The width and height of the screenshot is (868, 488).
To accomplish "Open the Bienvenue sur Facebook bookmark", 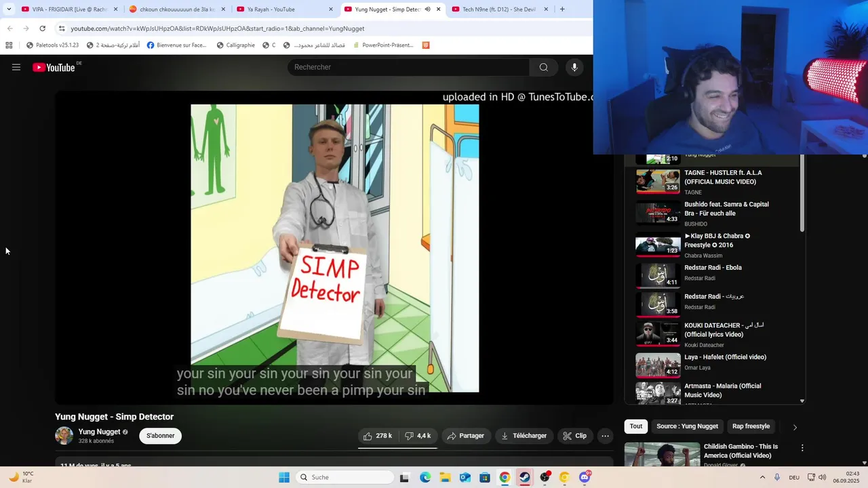I will [177, 45].
